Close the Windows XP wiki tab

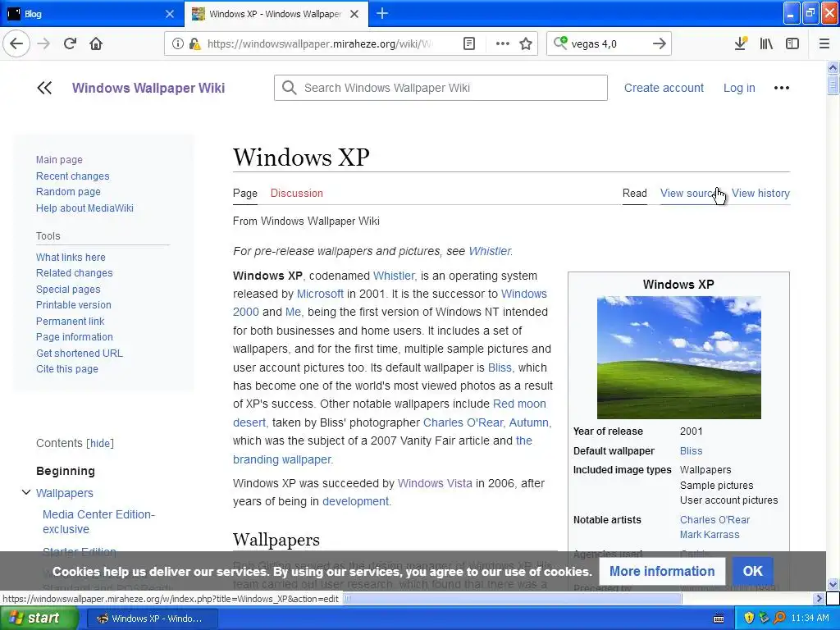click(x=354, y=14)
